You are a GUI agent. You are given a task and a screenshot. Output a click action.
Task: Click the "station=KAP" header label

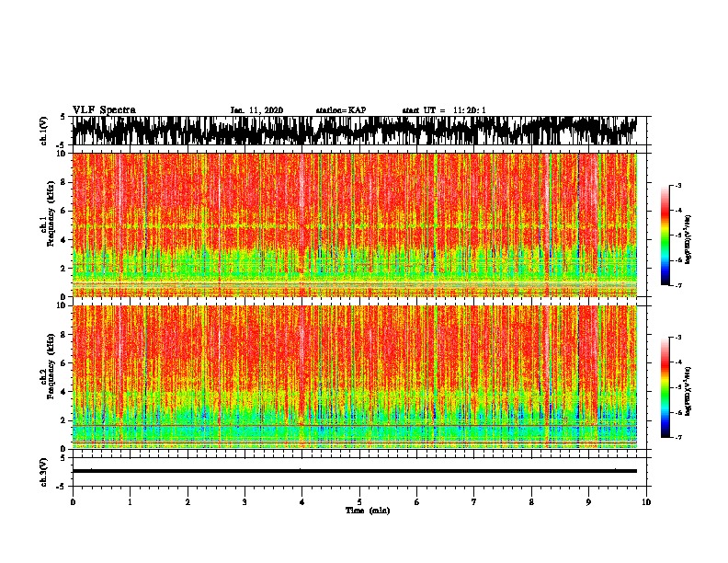click(341, 110)
